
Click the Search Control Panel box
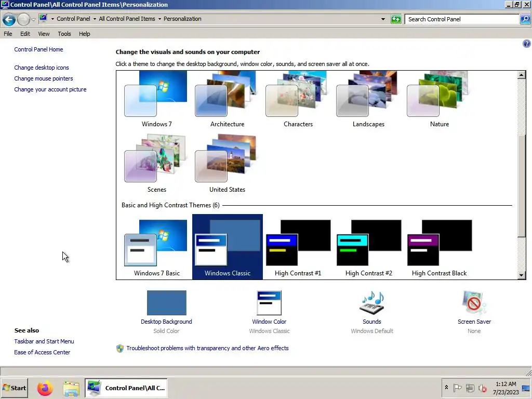(x=462, y=19)
